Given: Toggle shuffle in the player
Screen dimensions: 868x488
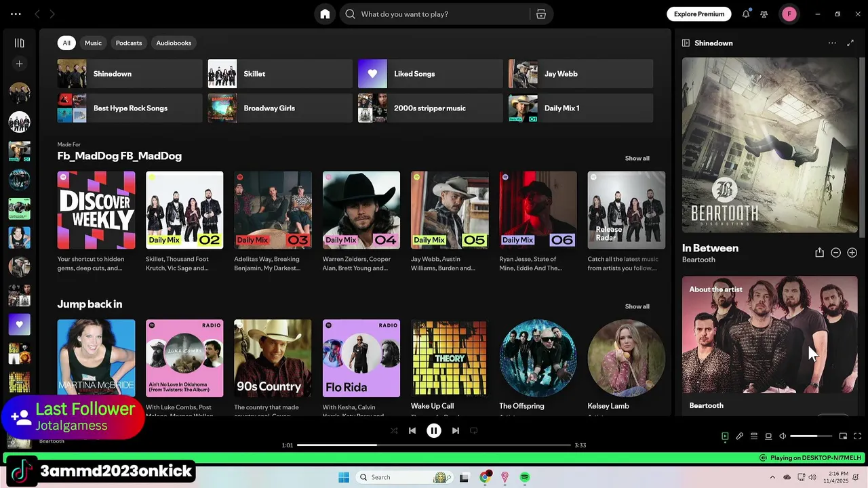Looking at the screenshot, I should coord(394,430).
